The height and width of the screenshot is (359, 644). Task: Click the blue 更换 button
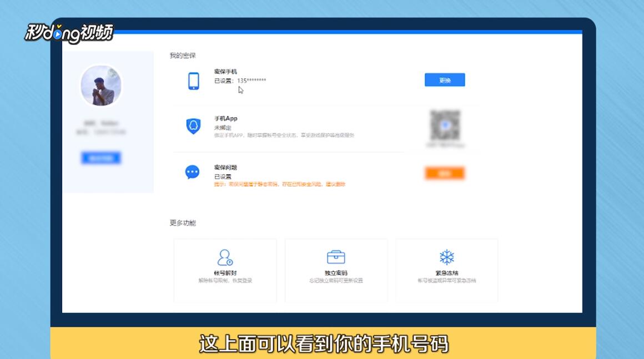click(445, 79)
